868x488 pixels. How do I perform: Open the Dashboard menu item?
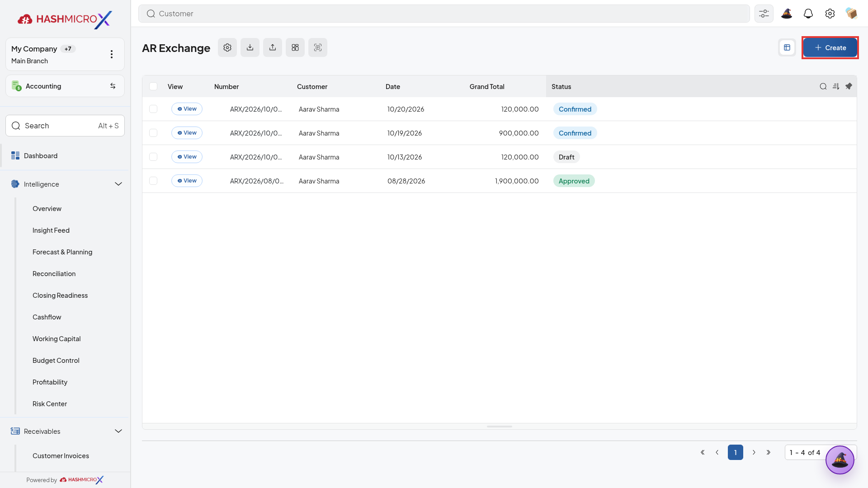coord(65,155)
